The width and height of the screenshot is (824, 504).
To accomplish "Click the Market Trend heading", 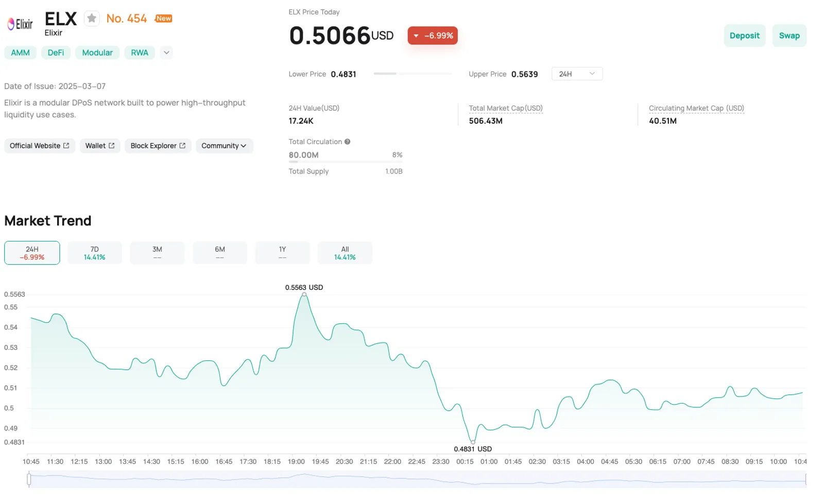I will pos(48,221).
